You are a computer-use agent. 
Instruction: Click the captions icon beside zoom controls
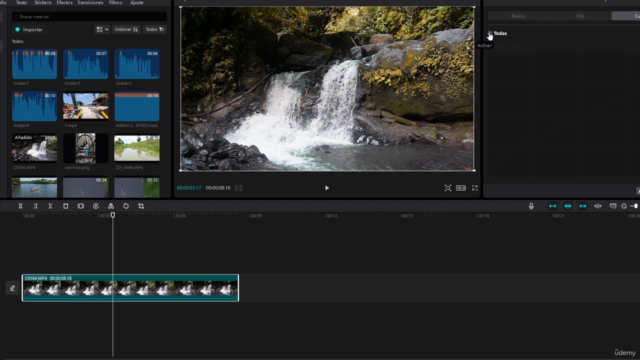click(613, 206)
